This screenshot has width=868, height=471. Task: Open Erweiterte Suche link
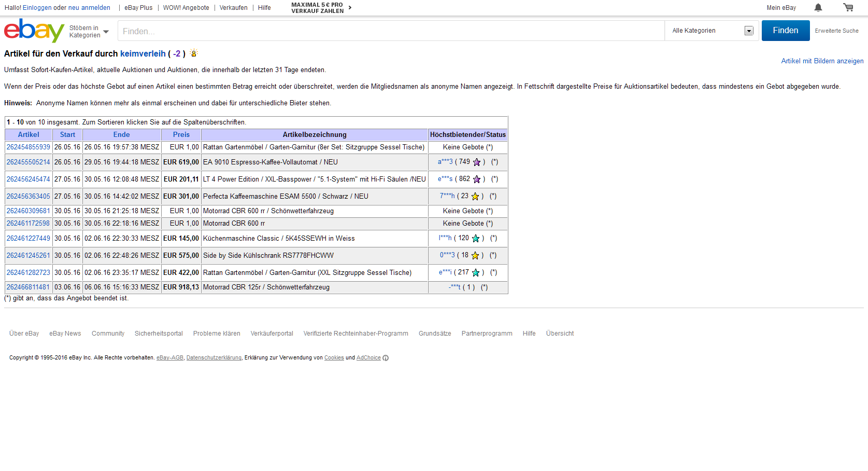(x=836, y=31)
